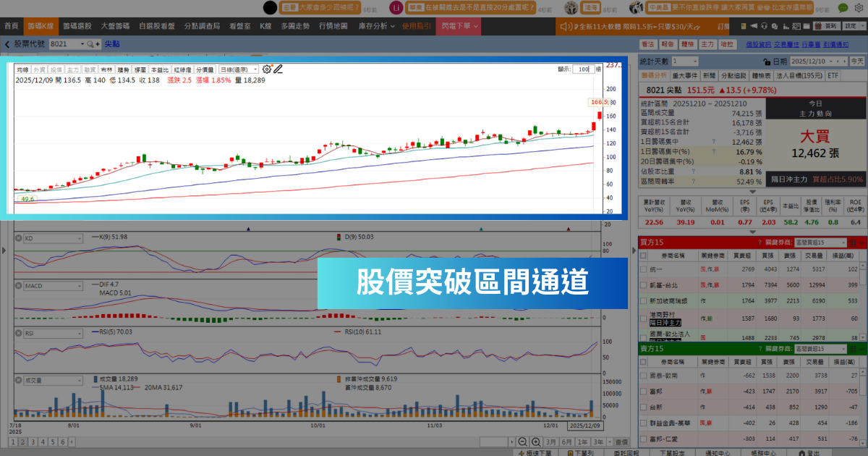The width and height of the screenshot is (868, 456).
Task: Toggle 趨勢 indicator button
Action: [124, 69]
